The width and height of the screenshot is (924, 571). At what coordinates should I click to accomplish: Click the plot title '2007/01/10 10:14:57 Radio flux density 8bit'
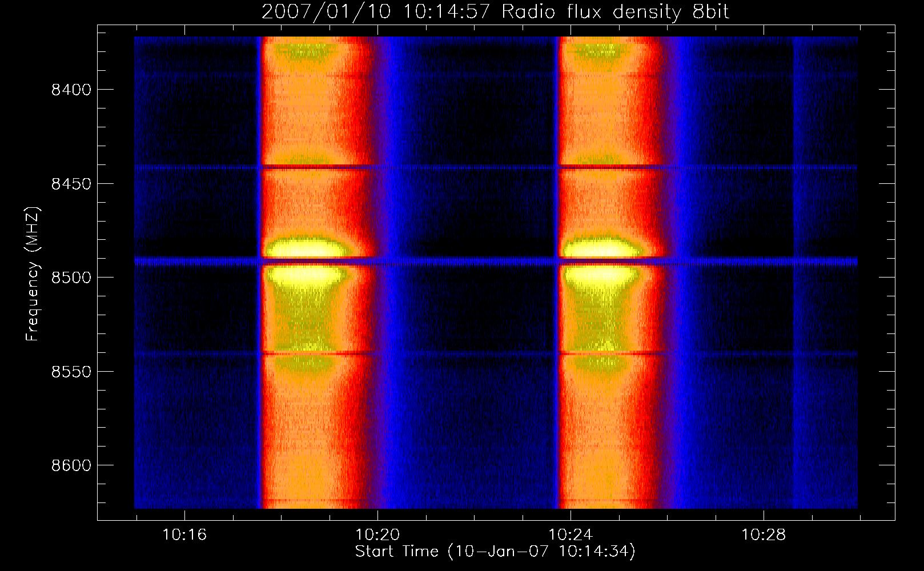coord(495,11)
